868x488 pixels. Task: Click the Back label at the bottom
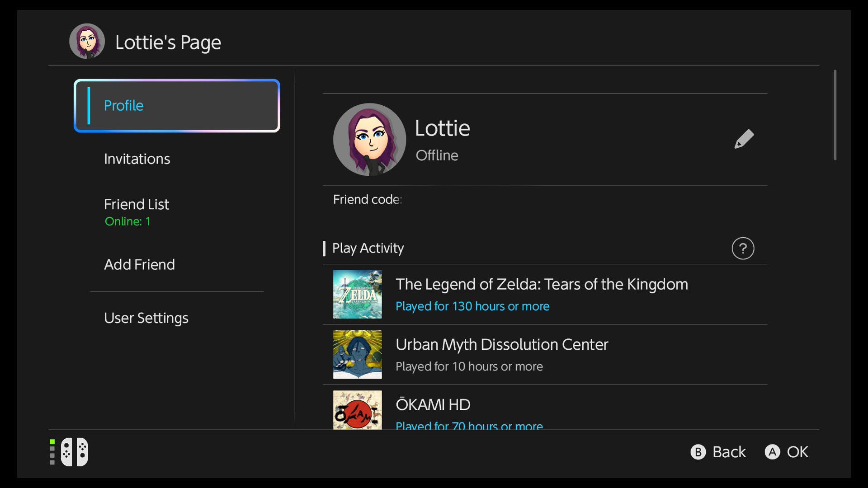pos(729,452)
